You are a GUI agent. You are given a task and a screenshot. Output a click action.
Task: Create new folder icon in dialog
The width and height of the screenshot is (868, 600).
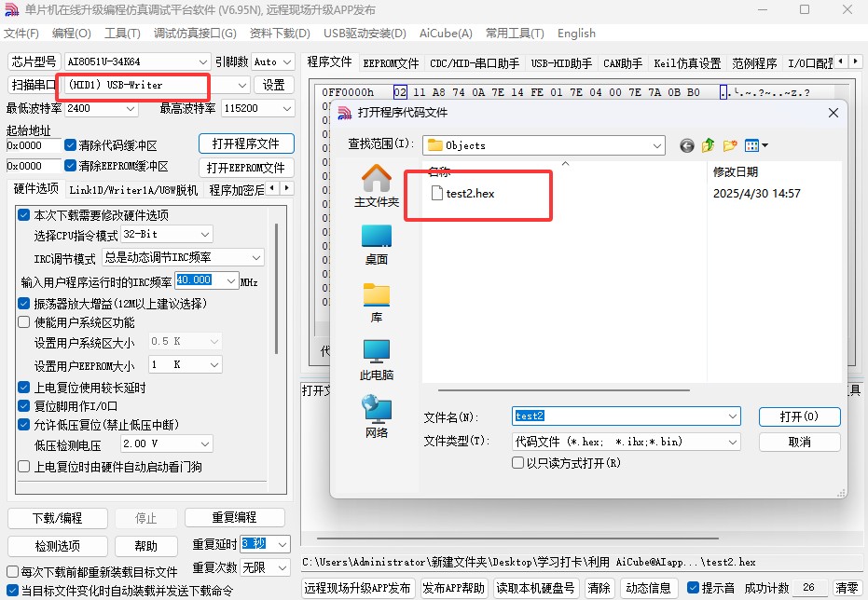coord(730,145)
